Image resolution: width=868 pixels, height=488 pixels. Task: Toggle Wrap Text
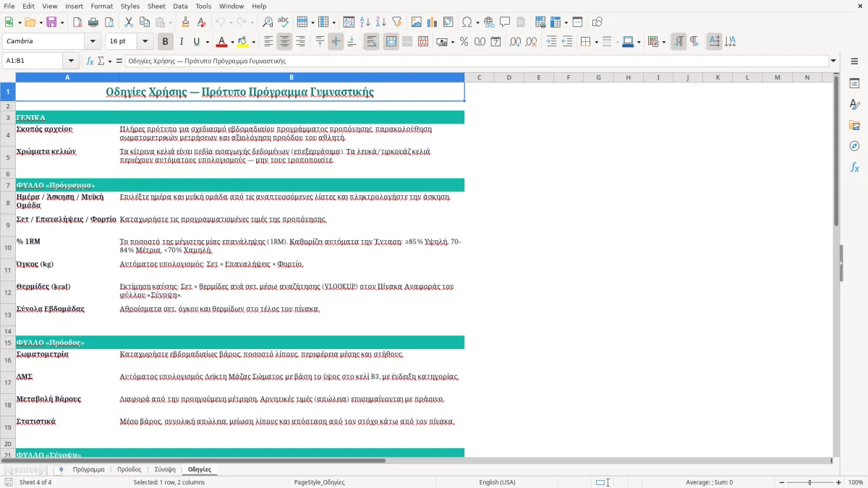pyautogui.click(x=371, y=42)
